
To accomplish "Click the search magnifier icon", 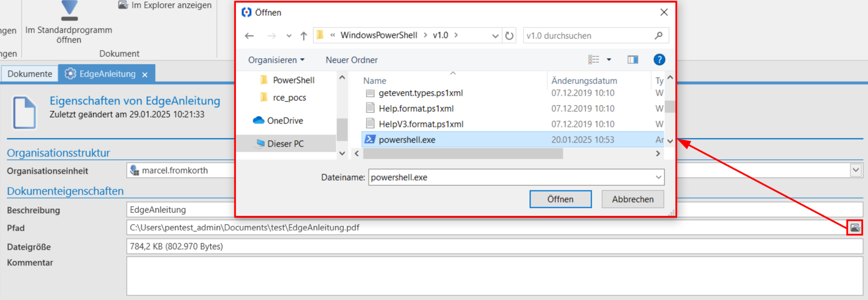I will tap(658, 35).
